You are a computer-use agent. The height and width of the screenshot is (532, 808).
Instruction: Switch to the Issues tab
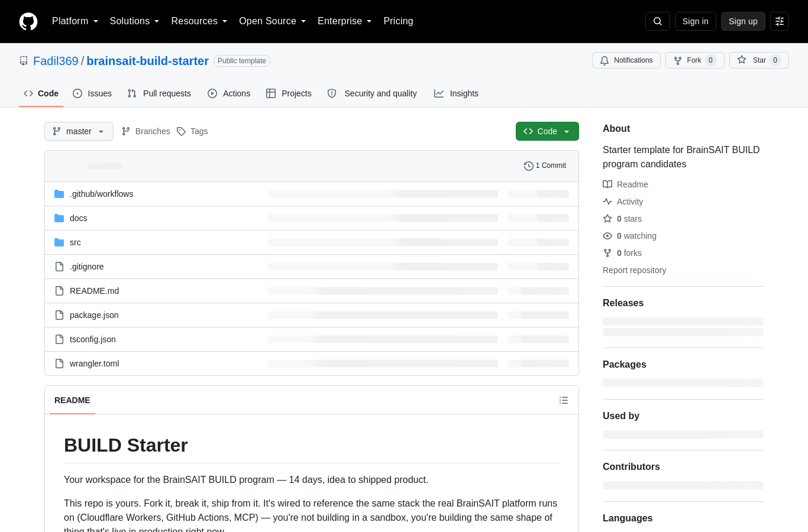(92, 93)
